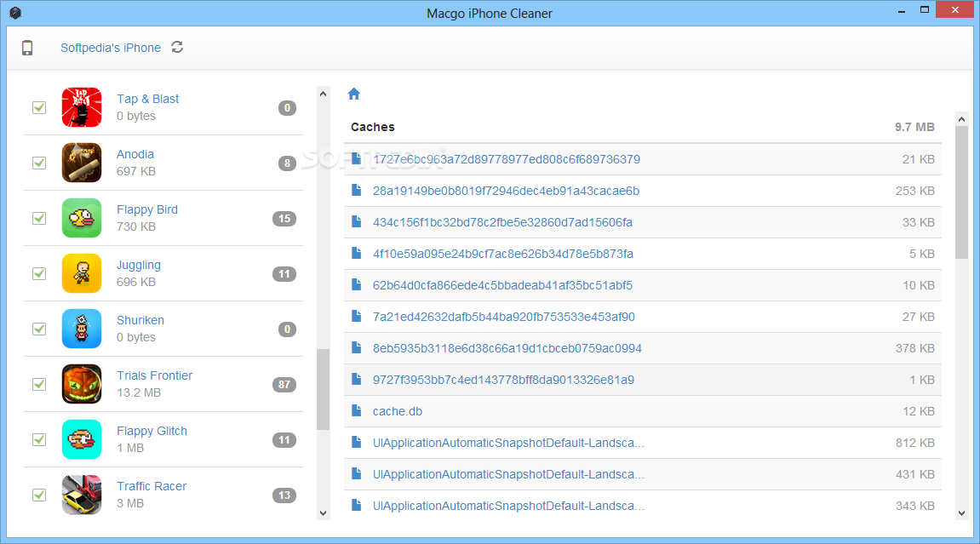Click the app list scroll up arrow
Image resolution: width=980 pixels, height=544 pixels.
pyautogui.click(x=324, y=94)
